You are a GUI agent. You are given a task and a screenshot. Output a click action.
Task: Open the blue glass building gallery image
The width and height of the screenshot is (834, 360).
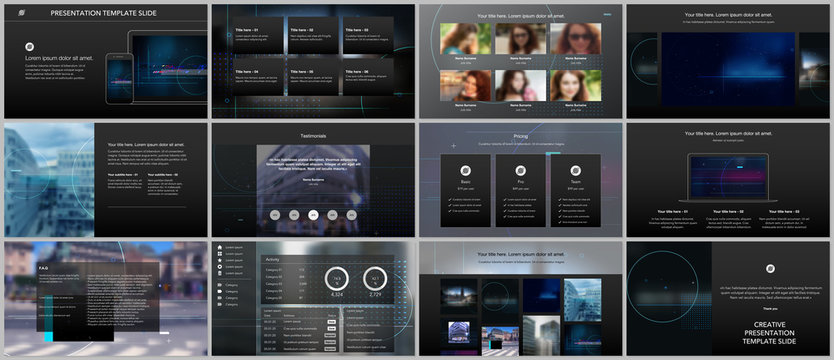[582, 299]
